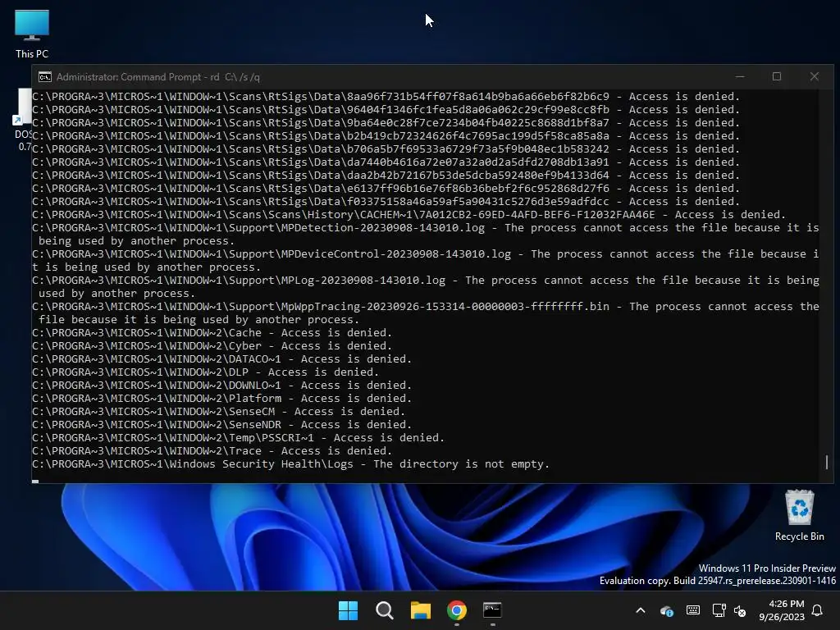Click the line with hash '96404f1346fc1fea'
840x630 pixels.
(x=386, y=110)
